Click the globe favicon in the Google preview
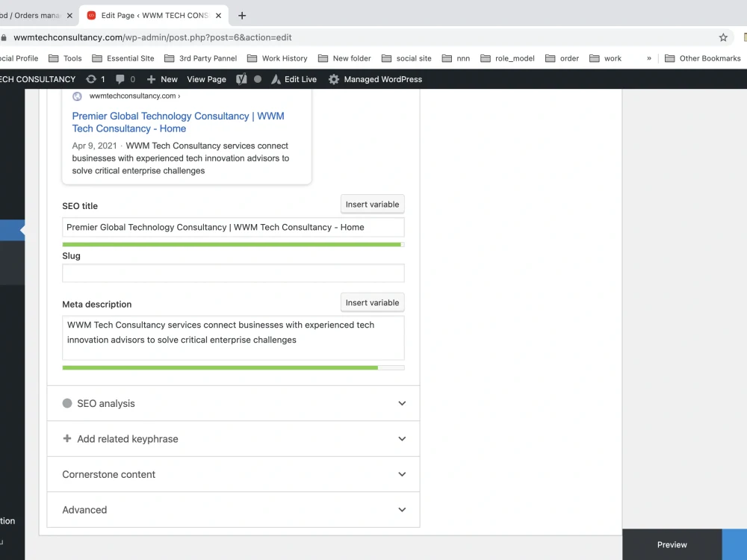Screen dimensions: 747x560 (77, 96)
